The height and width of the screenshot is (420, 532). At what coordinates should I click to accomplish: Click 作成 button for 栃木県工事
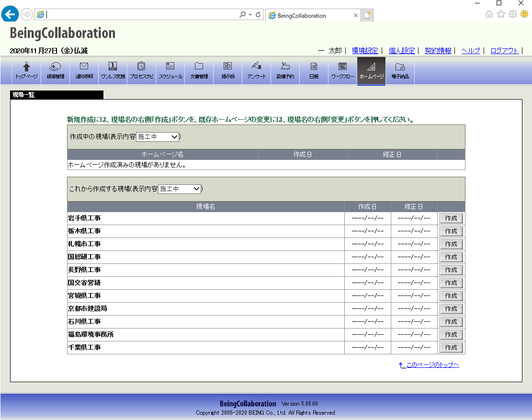tap(451, 231)
